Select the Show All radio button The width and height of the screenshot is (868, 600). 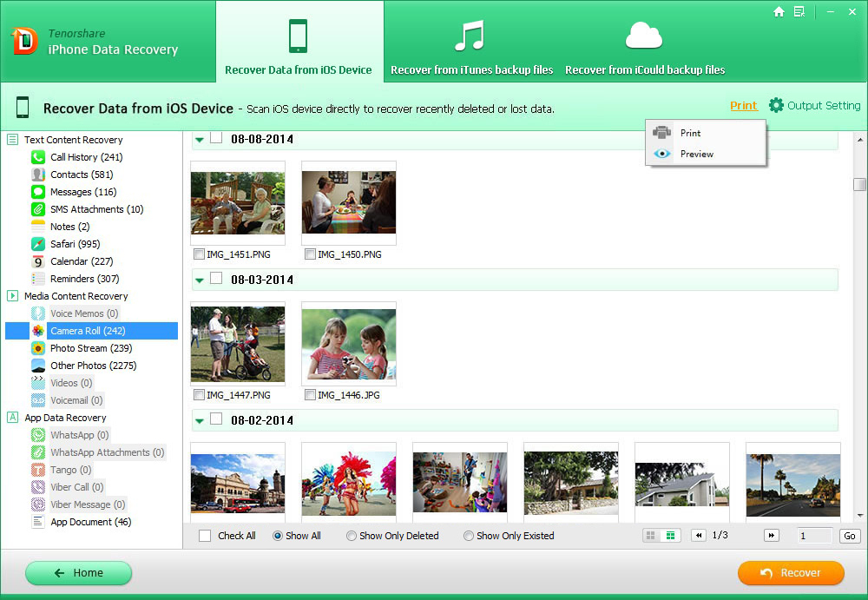coord(278,536)
